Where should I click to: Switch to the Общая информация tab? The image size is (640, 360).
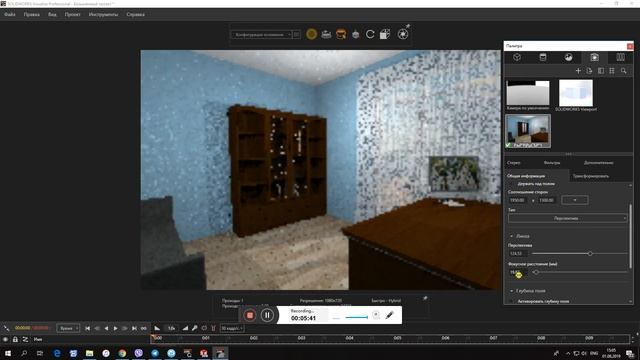pyautogui.click(x=526, y=176)
